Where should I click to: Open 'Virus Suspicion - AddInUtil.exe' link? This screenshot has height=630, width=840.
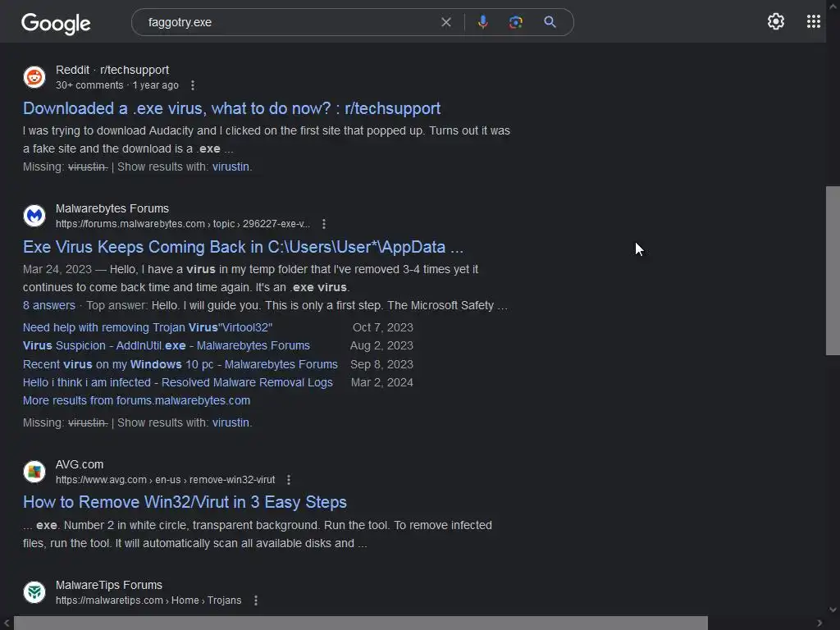(x=166, y=345)
